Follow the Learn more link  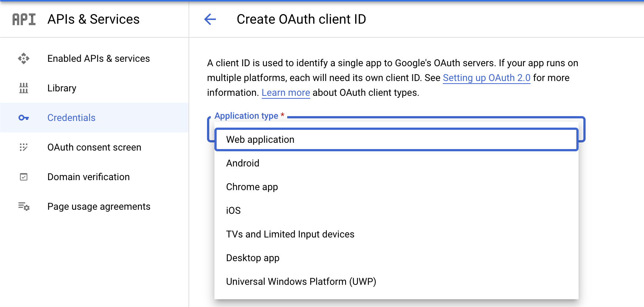[285, 92]
